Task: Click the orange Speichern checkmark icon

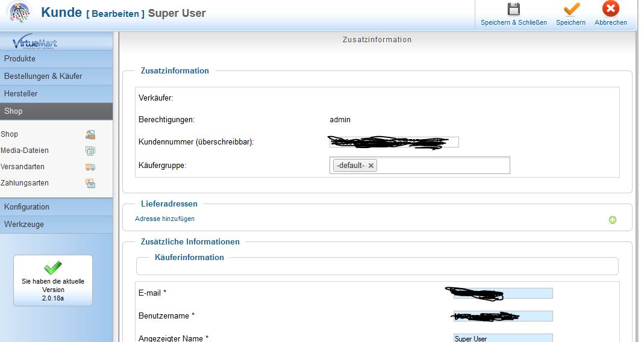Action: click(571, 9)
